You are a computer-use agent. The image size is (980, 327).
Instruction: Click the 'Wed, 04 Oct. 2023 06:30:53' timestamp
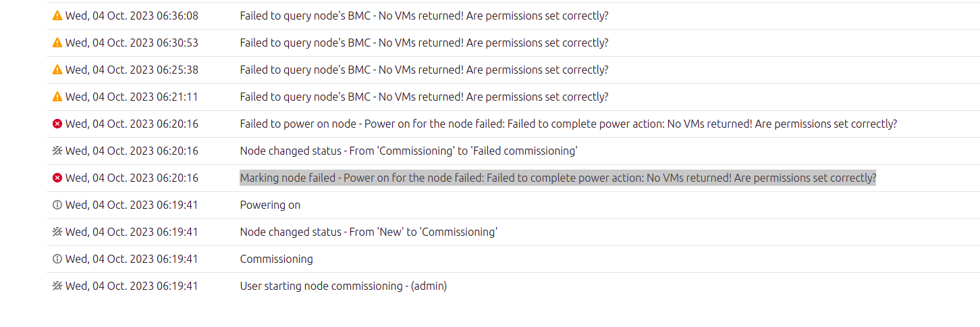click(132, 43)
